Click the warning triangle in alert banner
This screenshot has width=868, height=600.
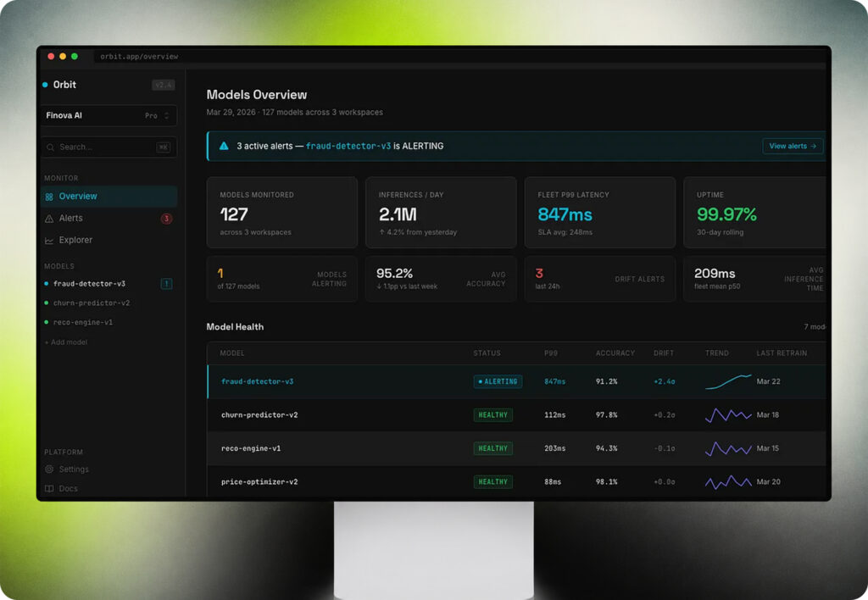click(x=224, y=146)
